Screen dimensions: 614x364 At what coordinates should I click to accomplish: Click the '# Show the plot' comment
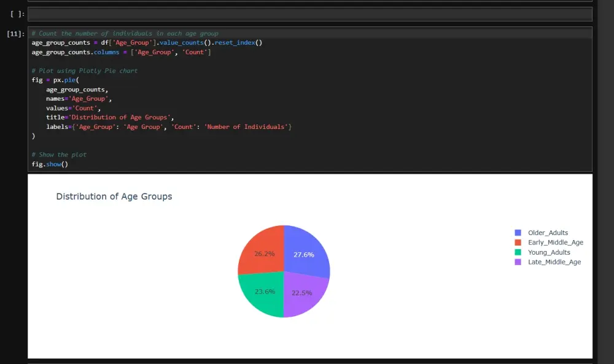[x=59, y=155]
